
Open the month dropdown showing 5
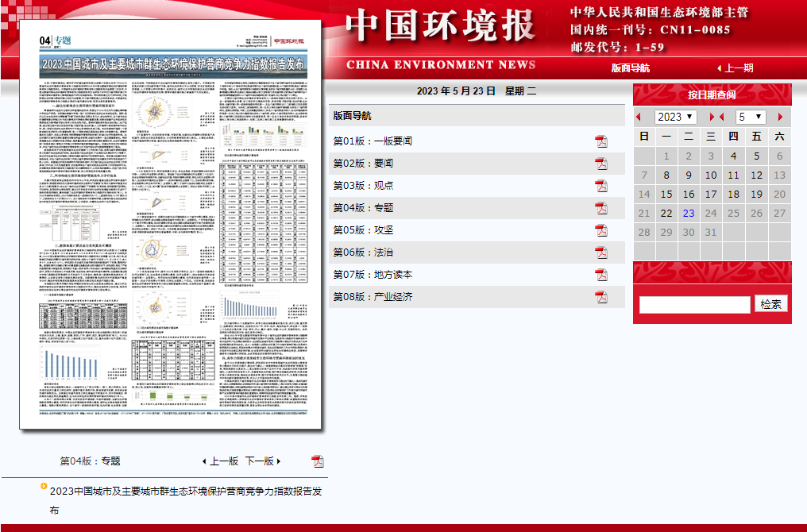click(751, 117)
